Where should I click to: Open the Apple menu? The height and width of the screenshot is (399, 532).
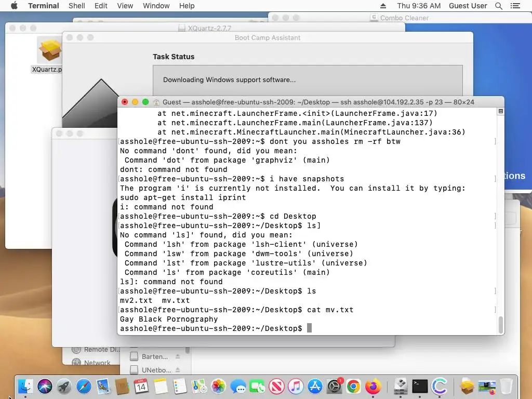point(14,6)
